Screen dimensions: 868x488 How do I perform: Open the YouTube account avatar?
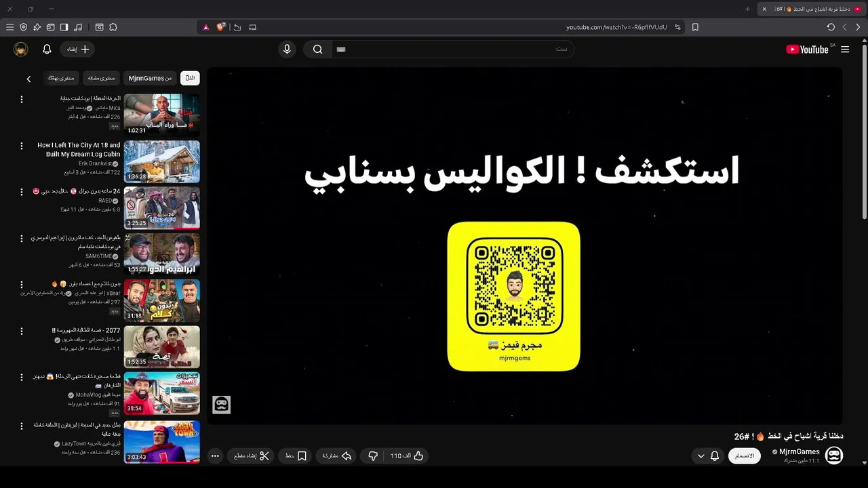coord(21,49)
